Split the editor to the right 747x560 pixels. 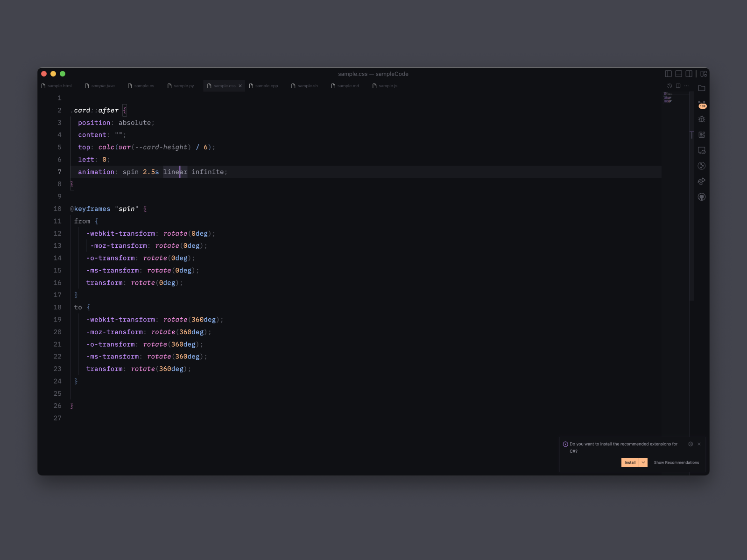(x=678, y=86)
